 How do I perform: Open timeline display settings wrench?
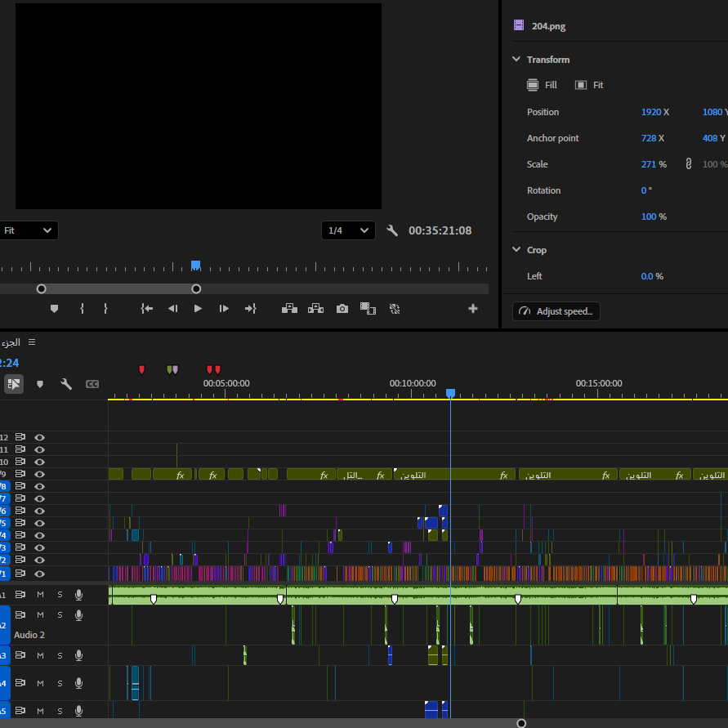tap(66, 384)
